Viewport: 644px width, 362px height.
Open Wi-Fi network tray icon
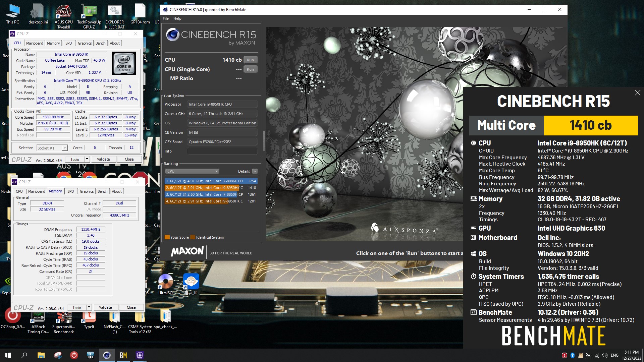click(597, 355)
